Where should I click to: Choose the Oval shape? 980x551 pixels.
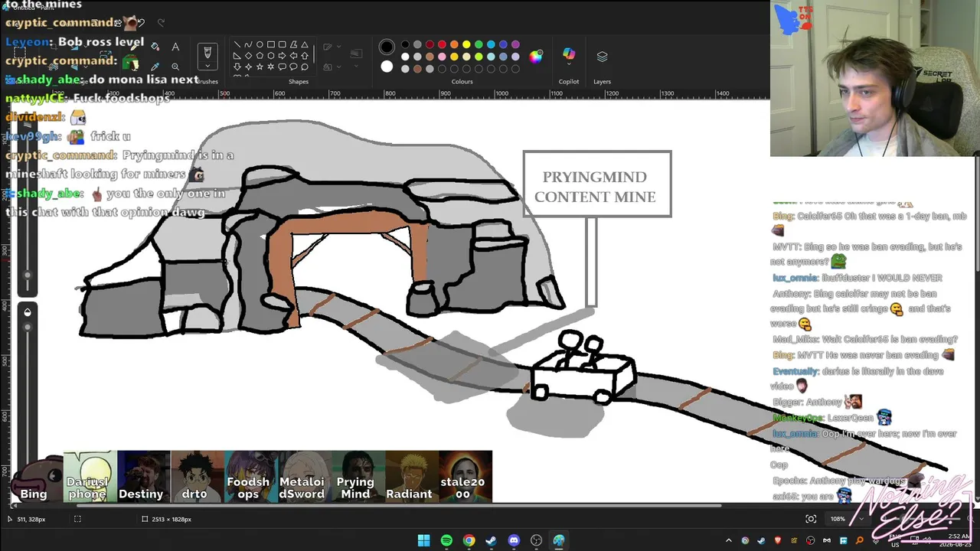260,44
